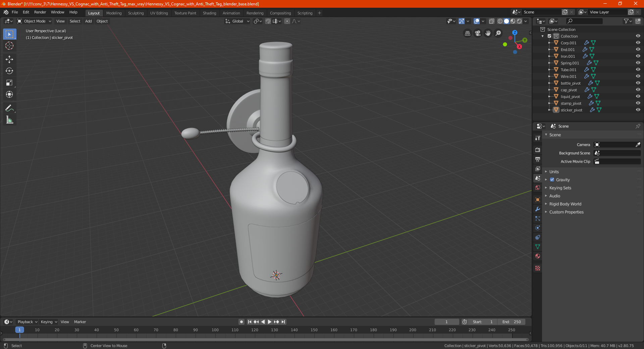Open the Render menu

tap(40, 12)
